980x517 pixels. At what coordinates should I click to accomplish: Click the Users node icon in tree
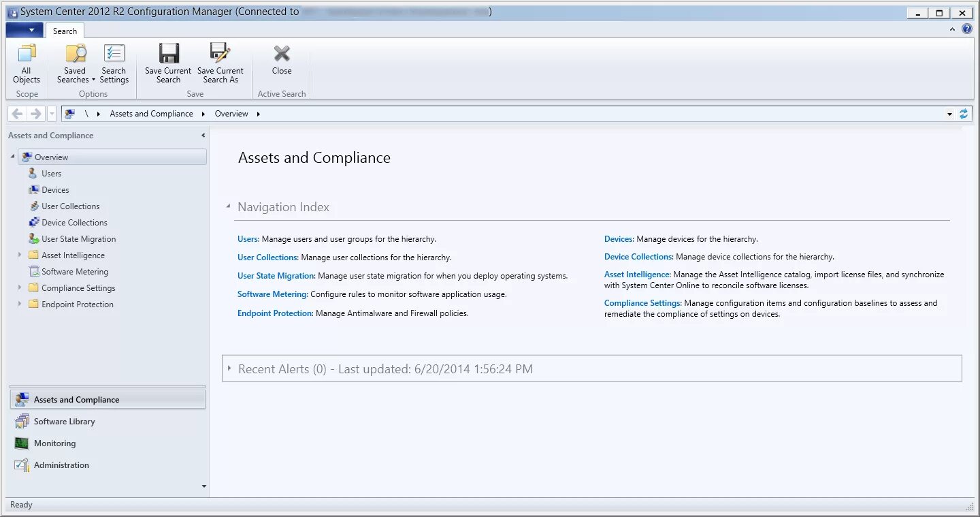tap(33, 174)
